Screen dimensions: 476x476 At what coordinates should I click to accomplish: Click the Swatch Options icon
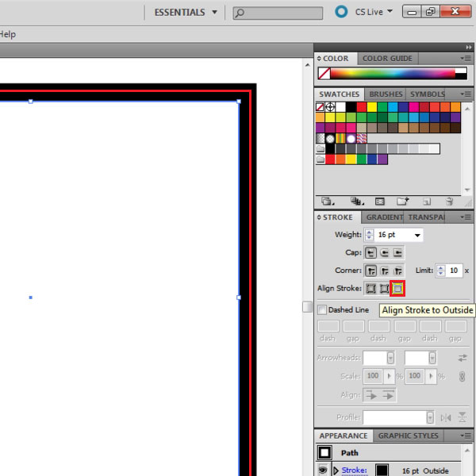tap(380, 202)
